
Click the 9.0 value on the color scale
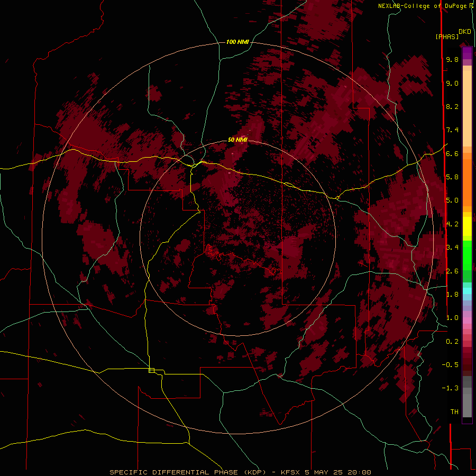[452, 83]
